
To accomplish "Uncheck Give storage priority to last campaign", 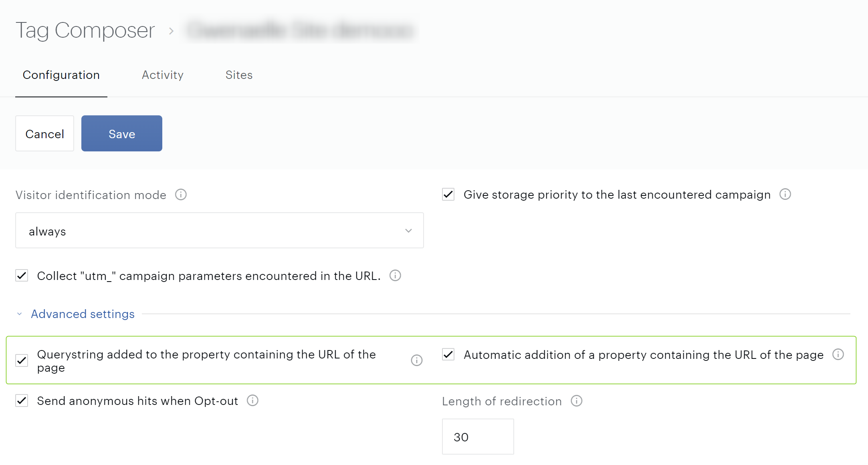I will point(448,195).
